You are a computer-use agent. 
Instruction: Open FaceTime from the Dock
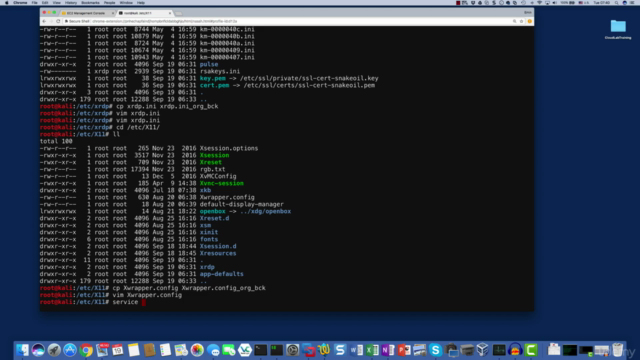(x=229, y=350)
